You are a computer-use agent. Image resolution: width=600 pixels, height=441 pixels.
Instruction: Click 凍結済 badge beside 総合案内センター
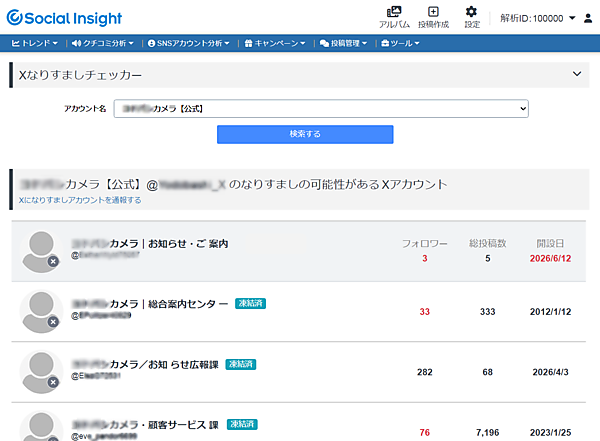point(250,304)
